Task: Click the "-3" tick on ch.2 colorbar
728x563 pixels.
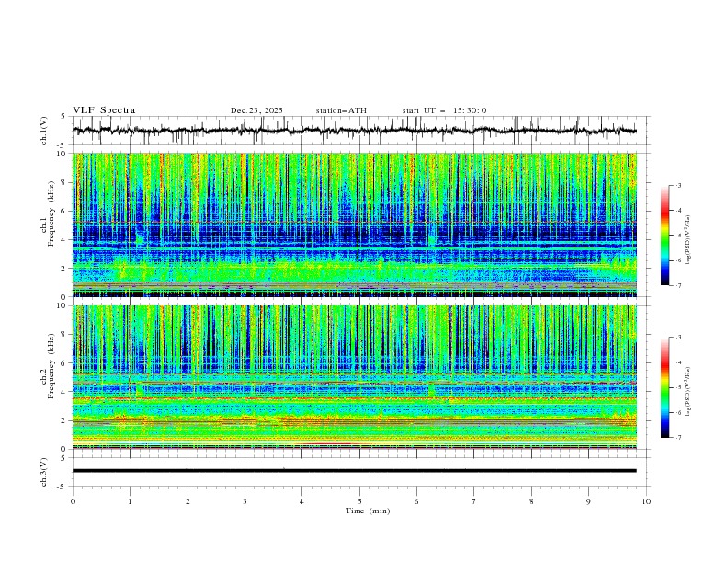Action: coord(677,338)
